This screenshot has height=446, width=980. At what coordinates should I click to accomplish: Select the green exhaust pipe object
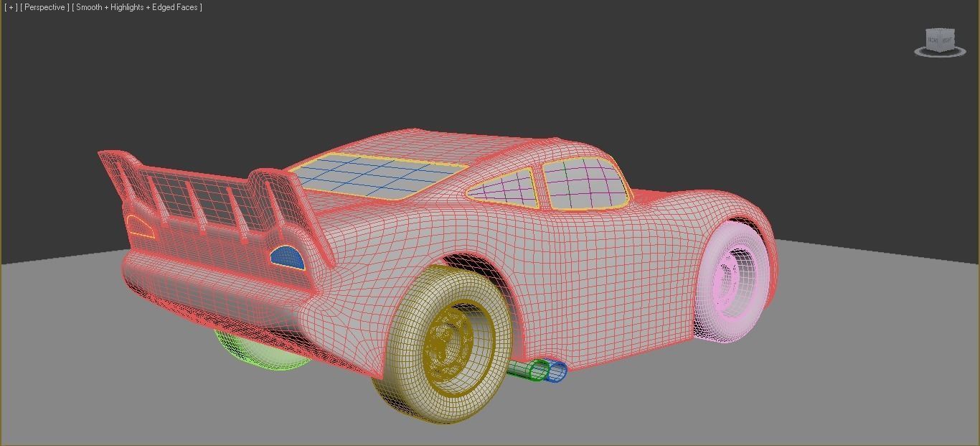point(528,370)
